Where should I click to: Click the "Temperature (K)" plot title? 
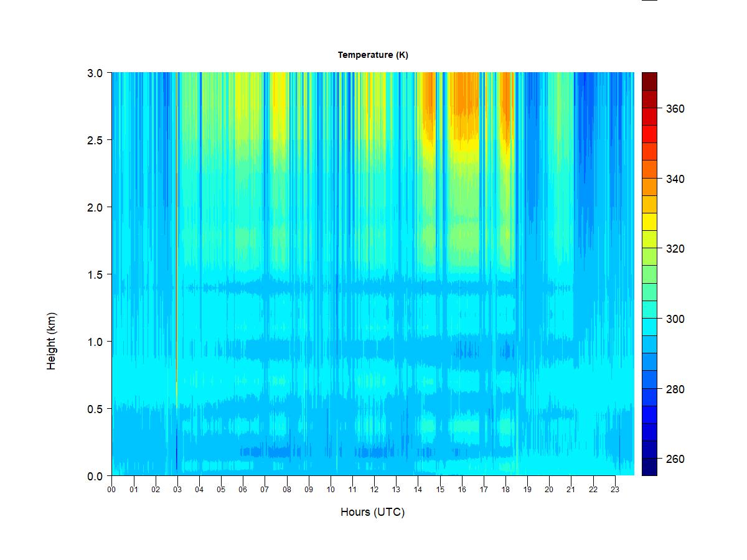pos(373,55)
